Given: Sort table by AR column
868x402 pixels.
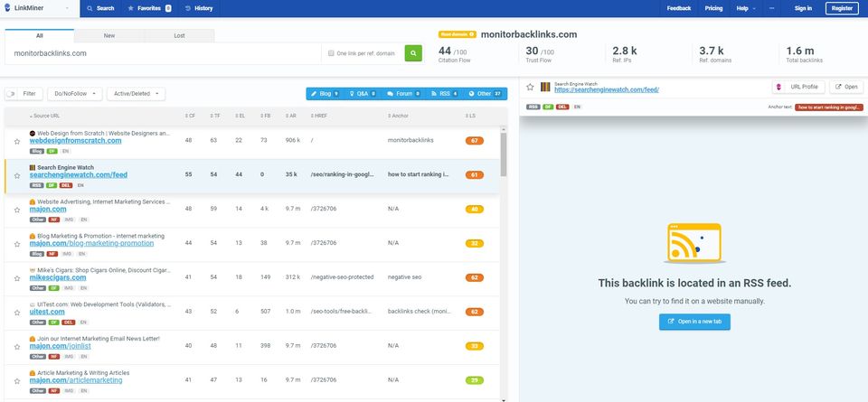Looking at the screenshot, I should coord(290,117).
